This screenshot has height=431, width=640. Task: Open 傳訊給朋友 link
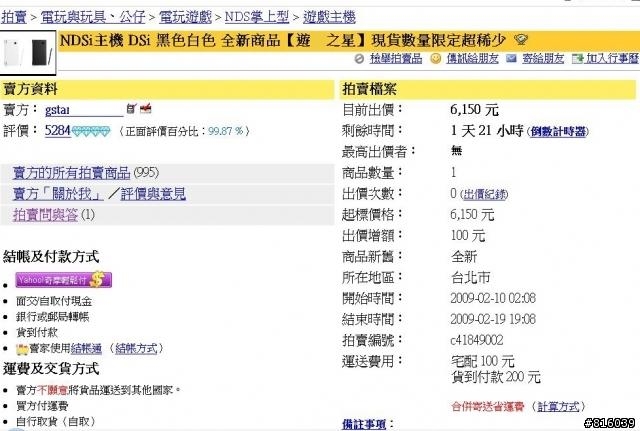[x=472, y=59]
